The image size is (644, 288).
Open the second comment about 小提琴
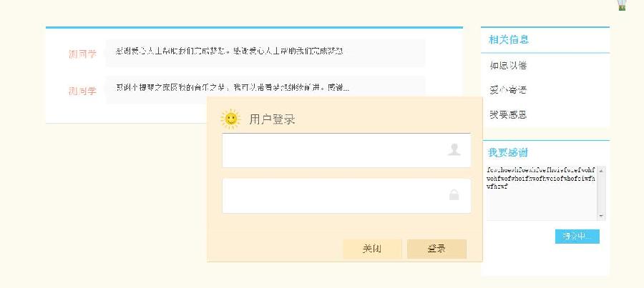(233, 87)
